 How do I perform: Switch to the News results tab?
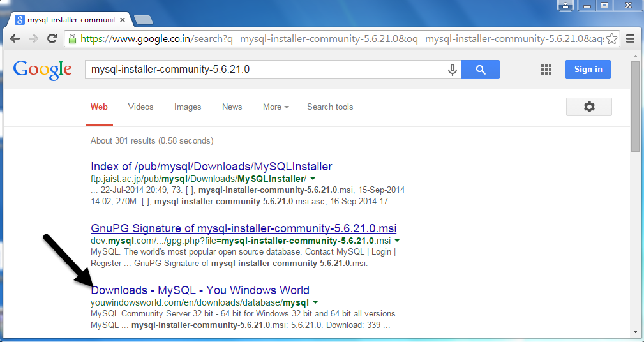[232, 107]
